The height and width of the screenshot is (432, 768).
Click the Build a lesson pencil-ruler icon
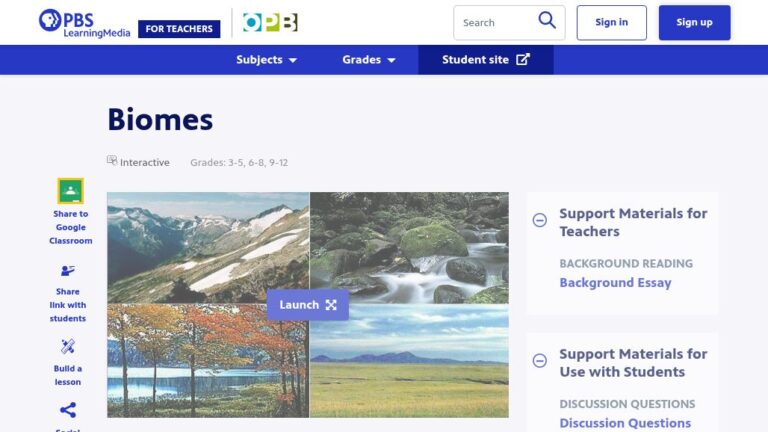pyautogui.click(x=68, y=347)
